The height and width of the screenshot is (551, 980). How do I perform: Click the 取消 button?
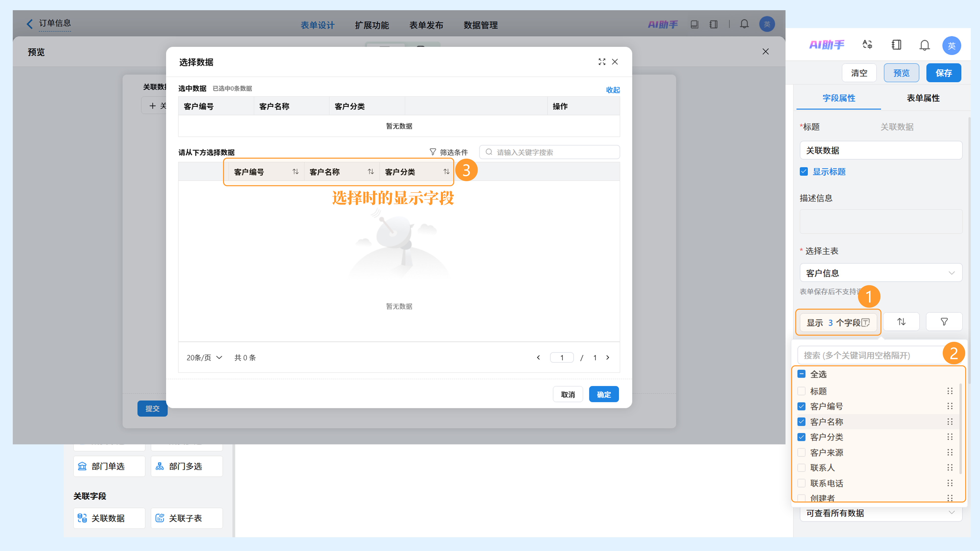click(x=568, y=394)
